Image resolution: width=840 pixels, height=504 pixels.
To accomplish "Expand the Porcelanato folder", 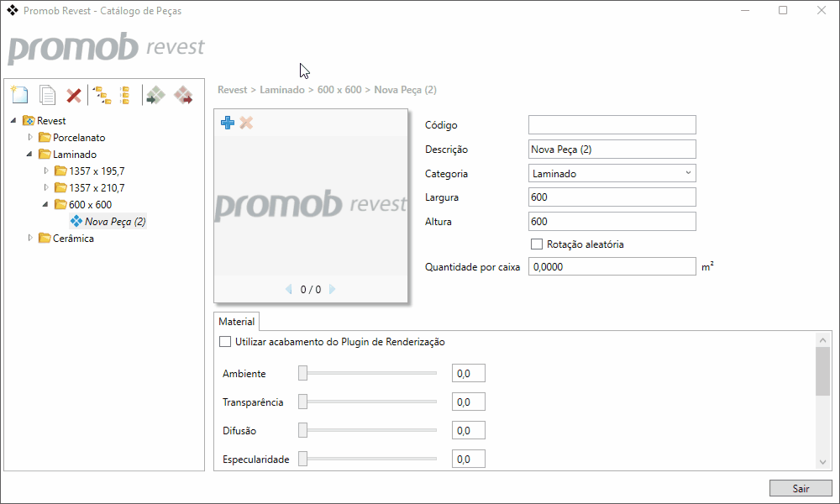I will point(30,137).
